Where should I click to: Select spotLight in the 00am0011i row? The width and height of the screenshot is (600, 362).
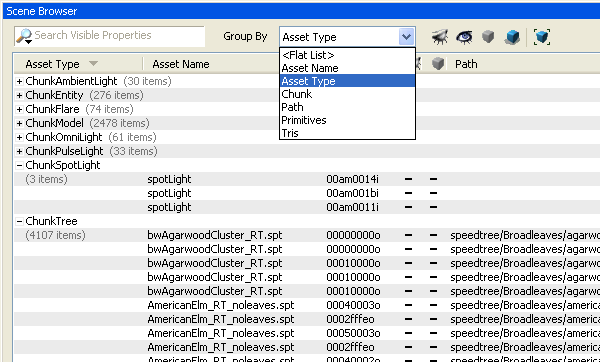click(169, 207)
